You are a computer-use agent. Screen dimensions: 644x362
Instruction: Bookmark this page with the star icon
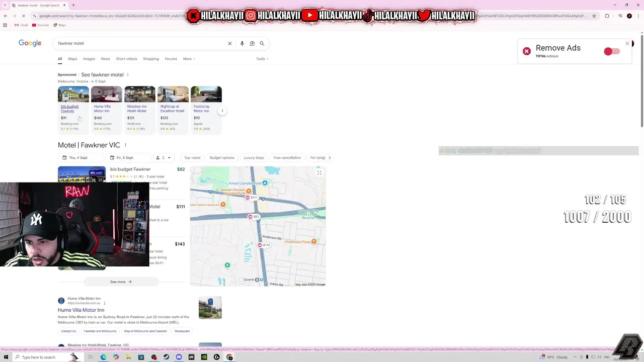pyautogui.click(x=594, y=16)
